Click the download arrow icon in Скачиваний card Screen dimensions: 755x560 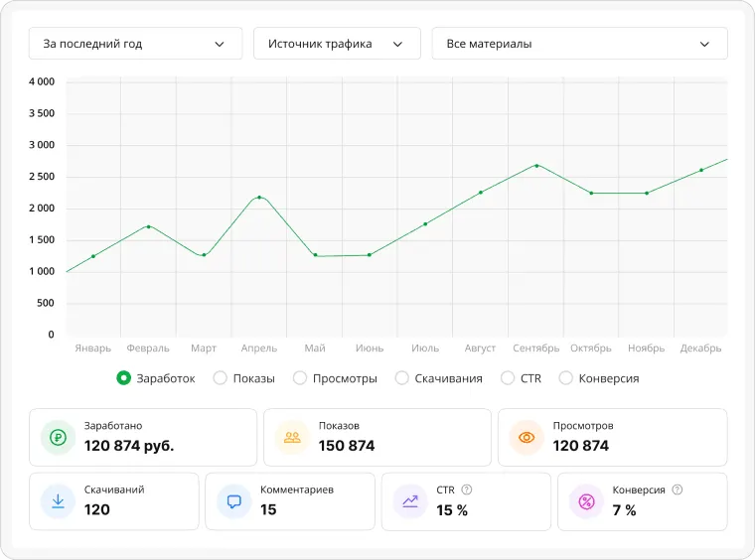tap(59, 501)
